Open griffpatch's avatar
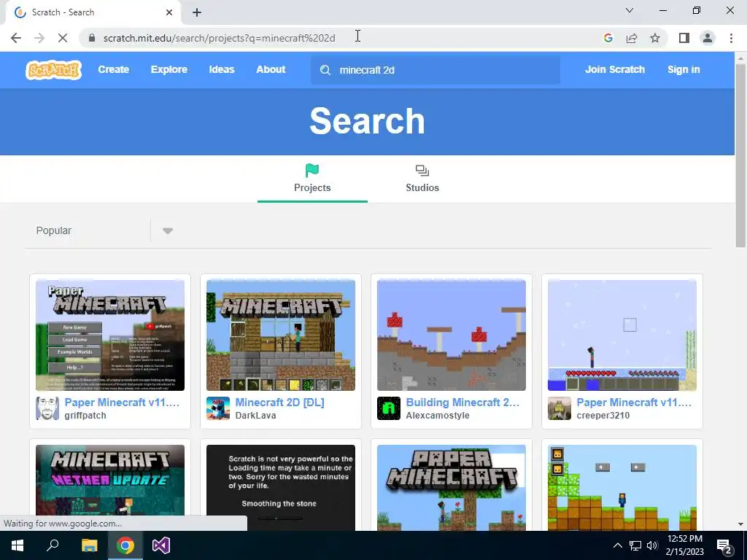747x560 pixels. tap(47, 408)
